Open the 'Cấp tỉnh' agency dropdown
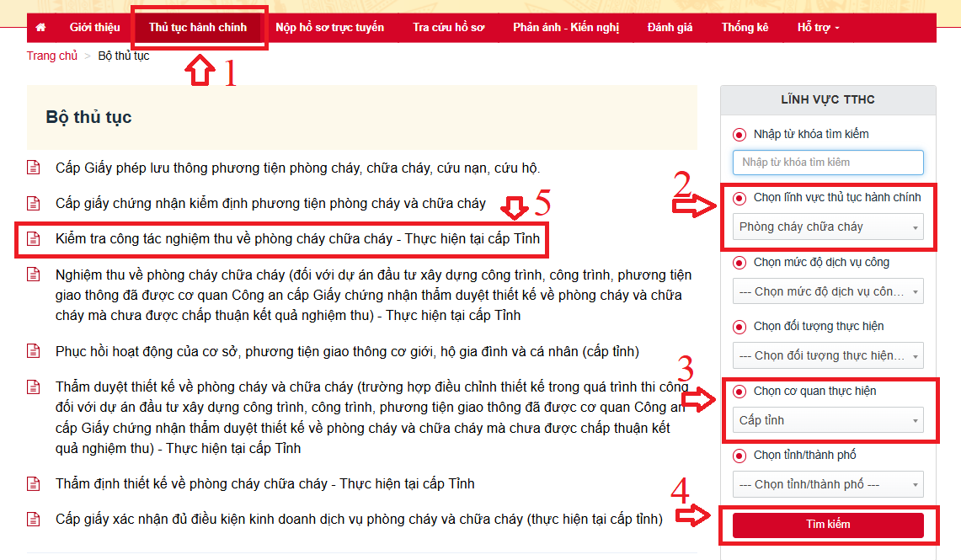Screen dimensions: 961x560 pos(828,420)
